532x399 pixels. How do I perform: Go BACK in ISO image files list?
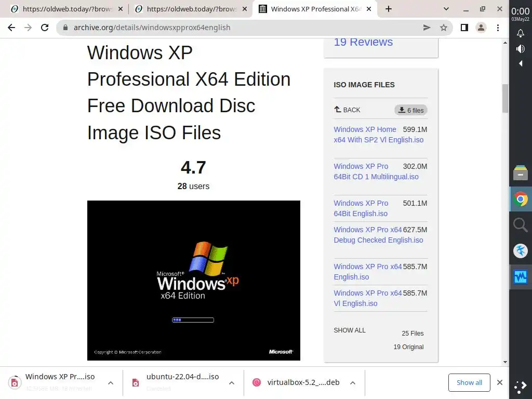(347, 110)
